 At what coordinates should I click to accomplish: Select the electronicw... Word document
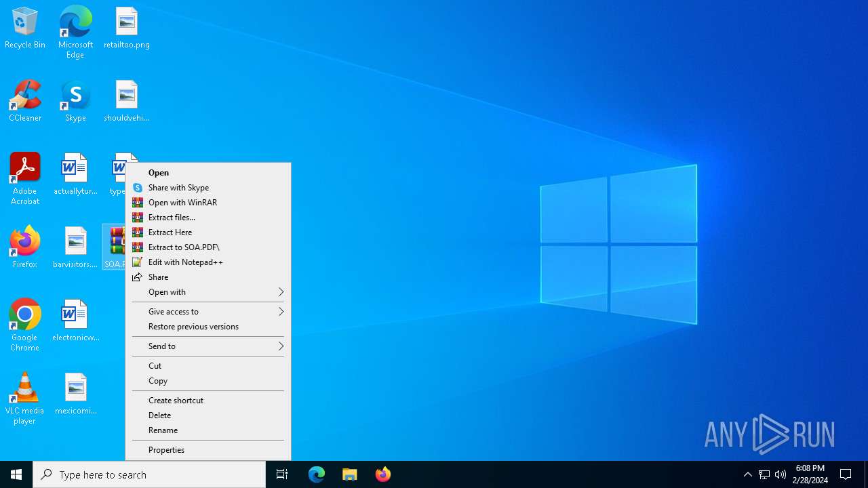[x=75, y=321]
